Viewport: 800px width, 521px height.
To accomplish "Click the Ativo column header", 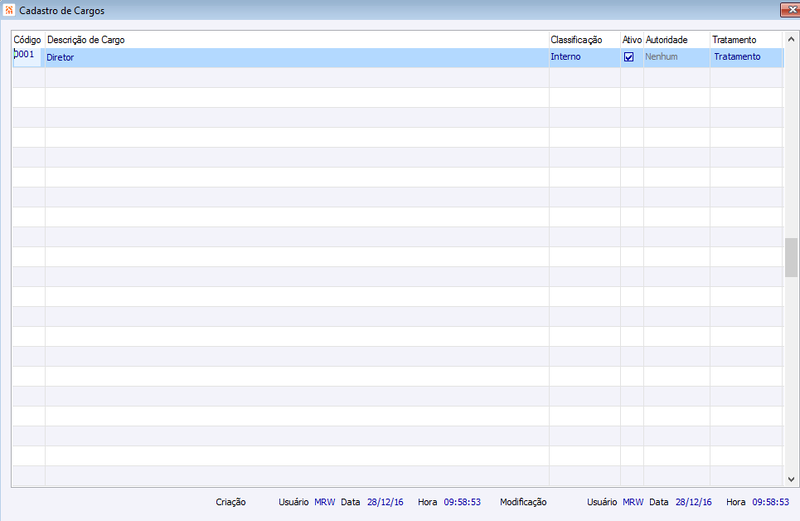I will [x=632, y=40].
